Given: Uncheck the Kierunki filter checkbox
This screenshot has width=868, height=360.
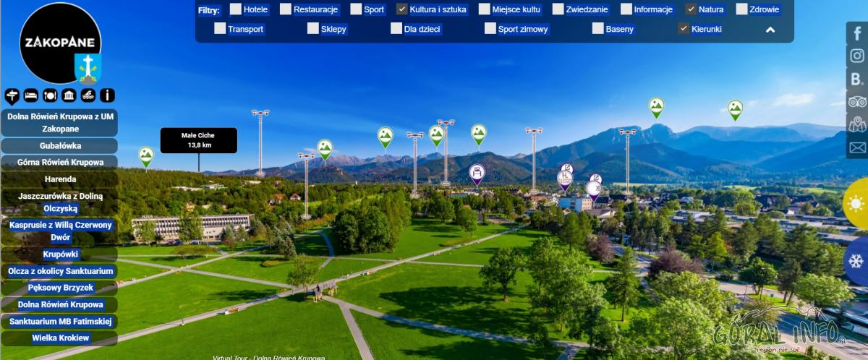Looking at the screenshot, I should point(684,29).
